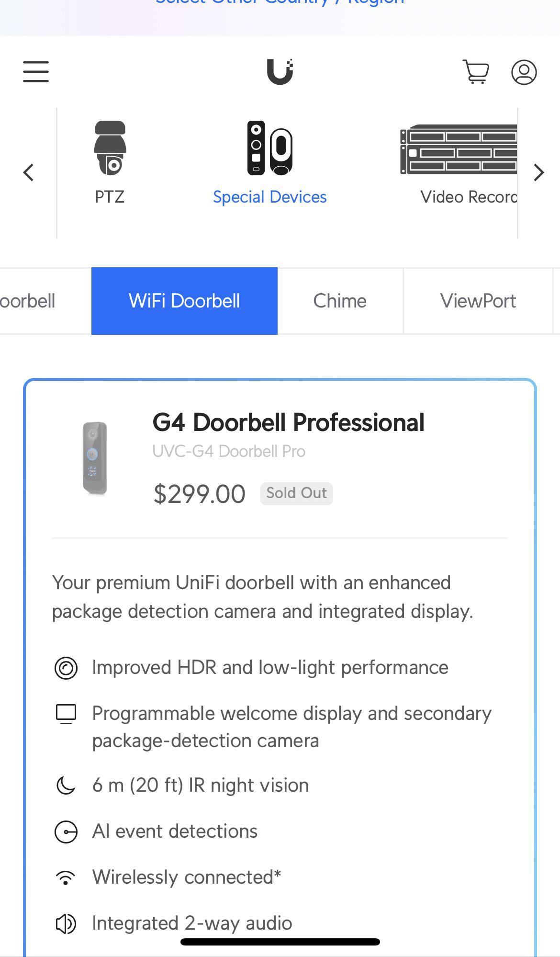Image resolution: width=560 pixels, height=957 pixels.
Task: Open the shopping cart icon
Action: (x=476, y=72)
